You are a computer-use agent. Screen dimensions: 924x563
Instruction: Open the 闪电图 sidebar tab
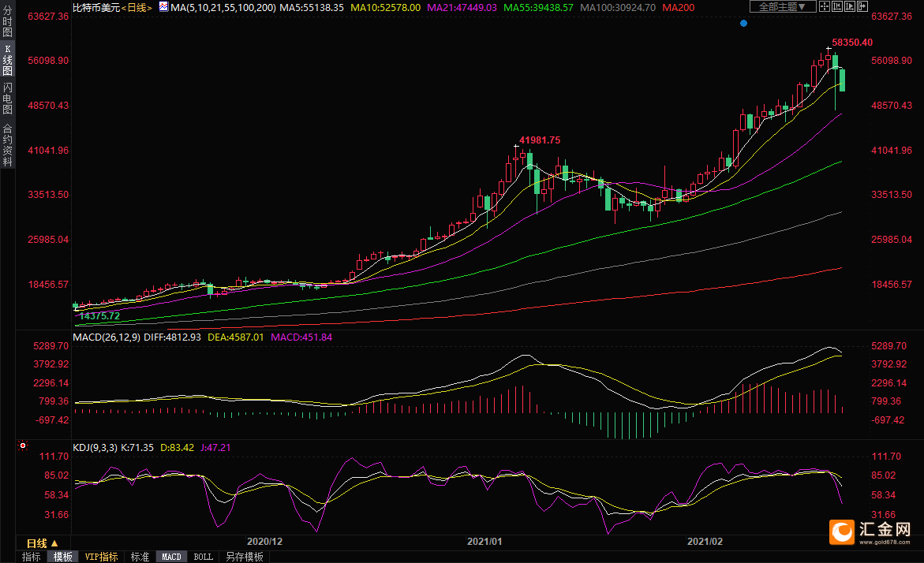[x=8, y=99]
